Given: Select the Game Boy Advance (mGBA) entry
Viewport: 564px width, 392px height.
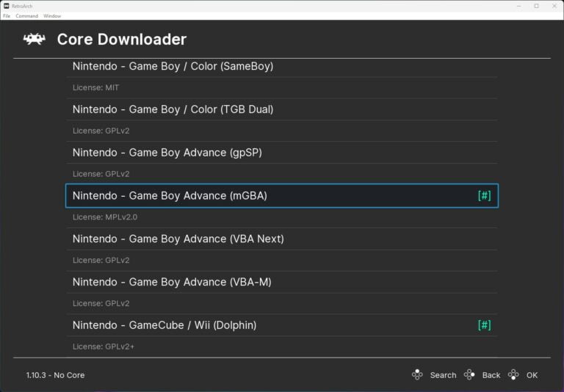Looking at the screenshot, I should [x=170, y=196].
